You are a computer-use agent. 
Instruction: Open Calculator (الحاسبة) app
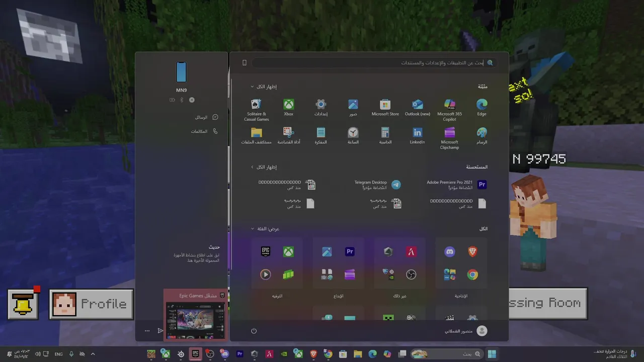[385, 136]
